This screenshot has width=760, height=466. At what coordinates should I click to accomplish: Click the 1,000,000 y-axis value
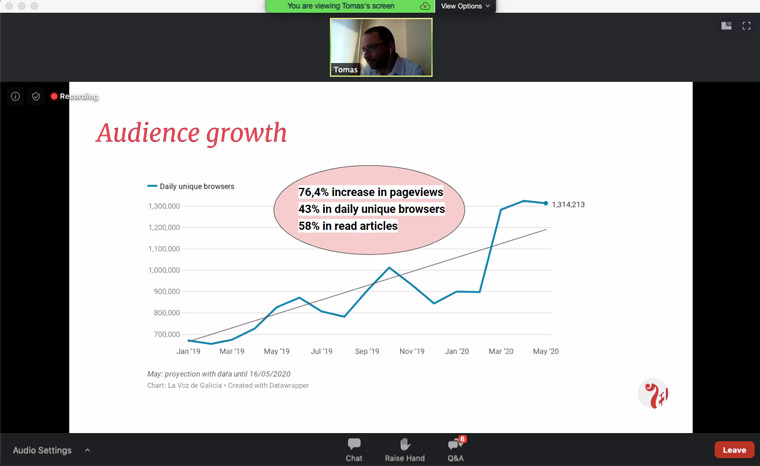pyautogui.click(x=164, y=270)
